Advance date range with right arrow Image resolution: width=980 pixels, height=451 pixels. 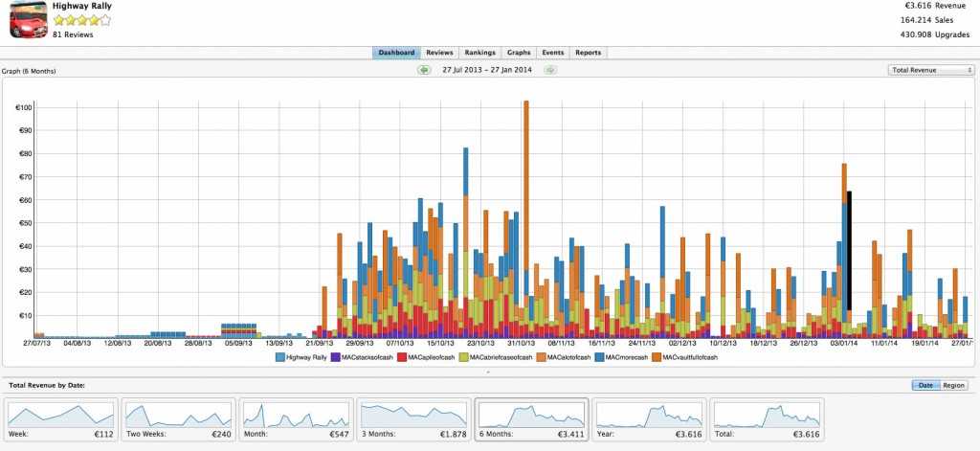pos(550,70)
